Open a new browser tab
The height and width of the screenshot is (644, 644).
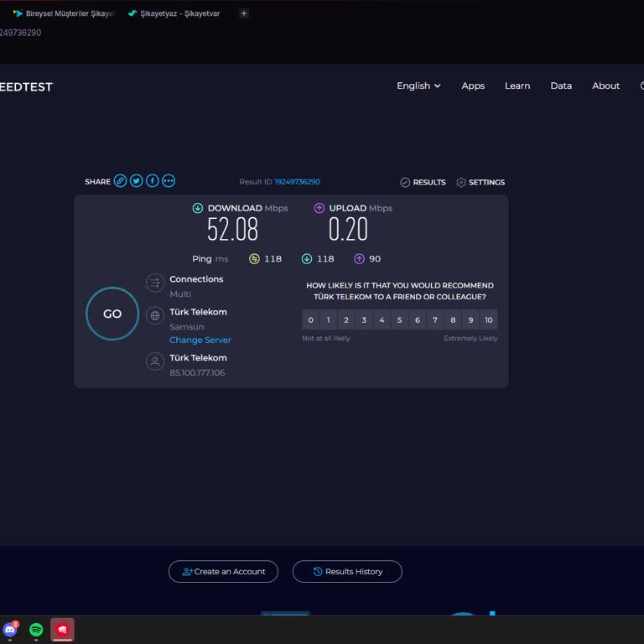click(244, 13)
